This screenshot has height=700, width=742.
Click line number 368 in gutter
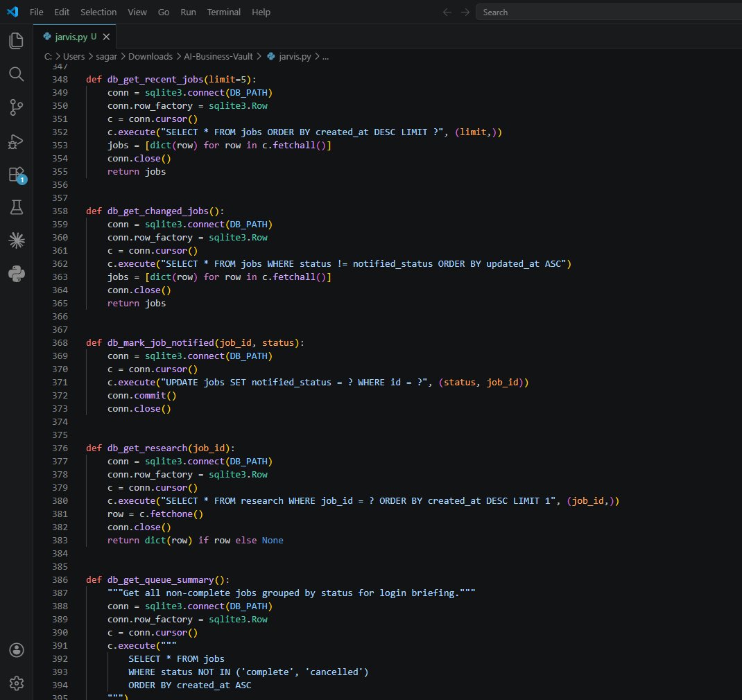click(60, 342)
